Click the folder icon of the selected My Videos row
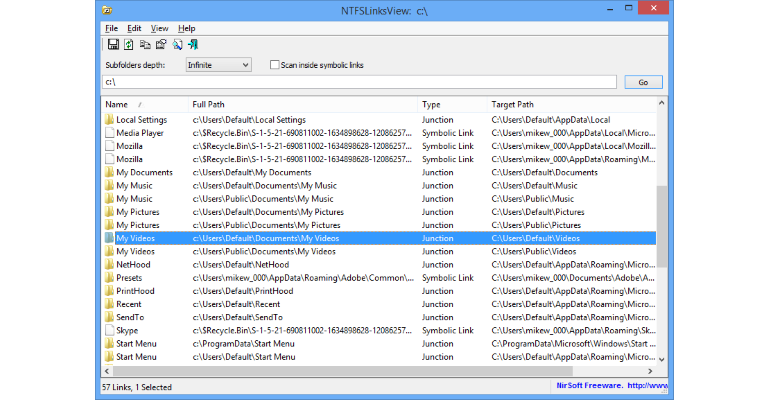770x400 pixels. pos(109,238)
